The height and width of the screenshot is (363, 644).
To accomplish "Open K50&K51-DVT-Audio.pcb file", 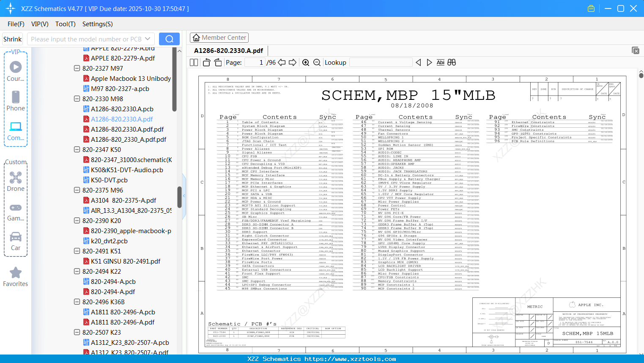I will [127, 170].
